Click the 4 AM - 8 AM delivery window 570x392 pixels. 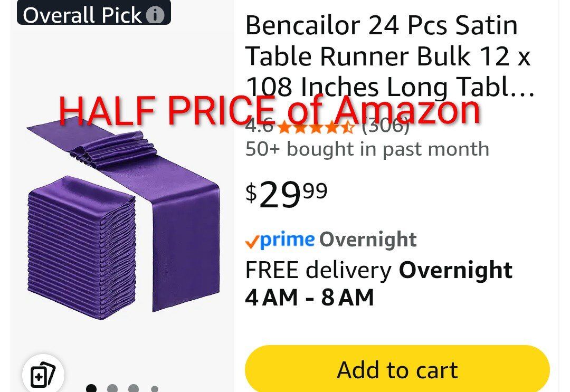coord(309,298)
